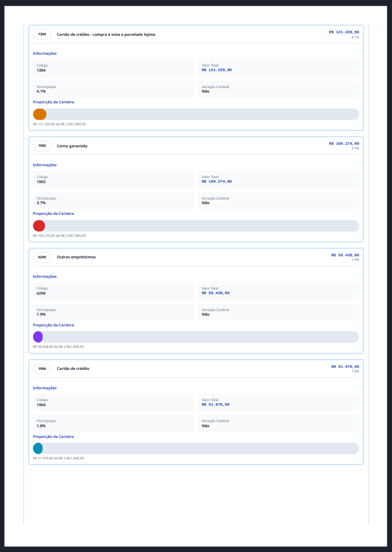Click the red progress bar of Conta garantida

click(x=39, y=226)
